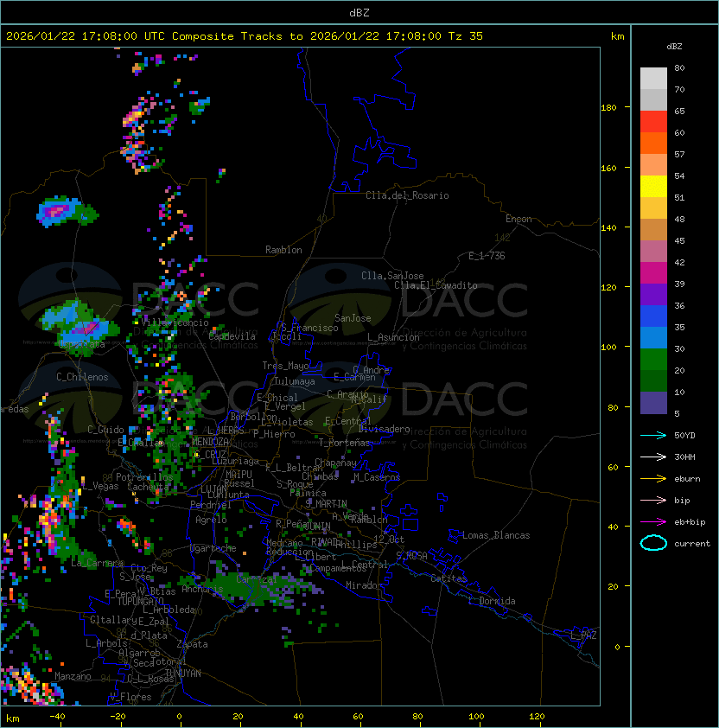Click the 'Zapata' label
This screenshot has height=728, width=719.
pyautogui.click(x=192, y=644)
